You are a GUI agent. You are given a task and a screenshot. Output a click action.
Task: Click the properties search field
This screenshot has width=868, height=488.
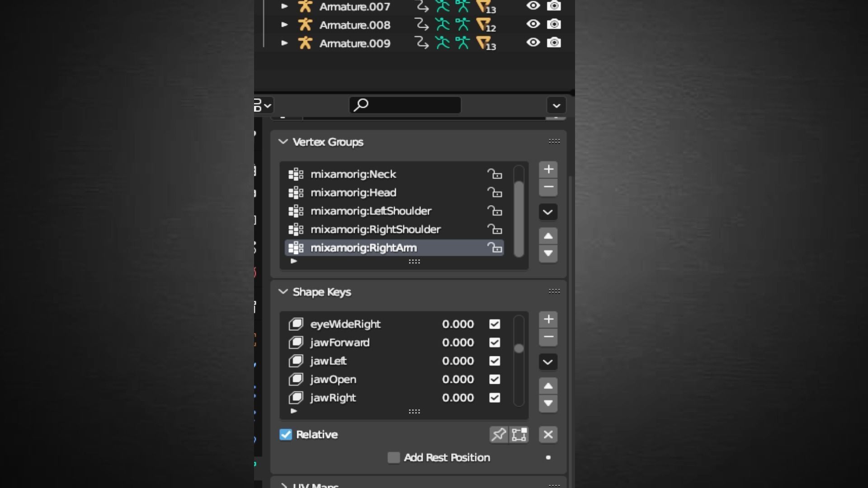click(x=405, y=105)
